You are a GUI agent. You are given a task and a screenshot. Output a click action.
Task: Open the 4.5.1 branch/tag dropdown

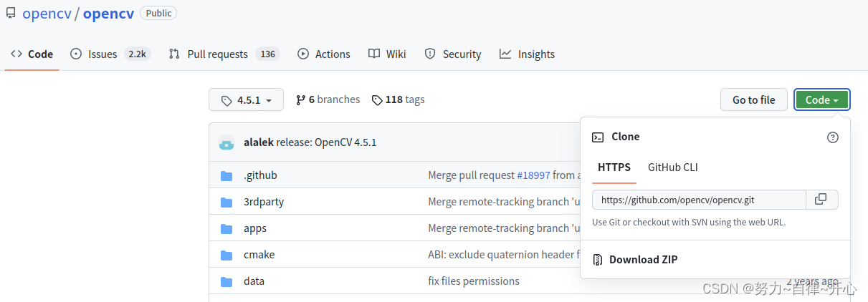pos(246,100)
